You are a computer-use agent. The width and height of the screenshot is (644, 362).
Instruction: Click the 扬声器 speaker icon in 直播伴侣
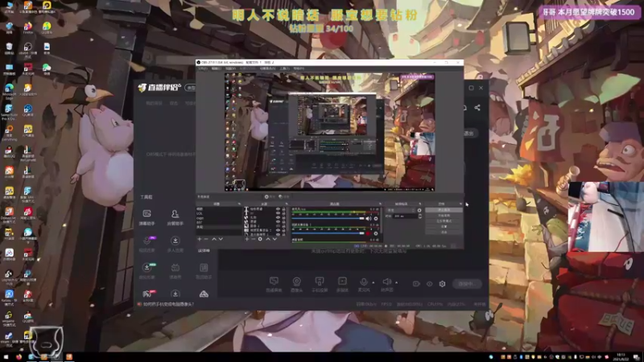[x=387, y=282]
